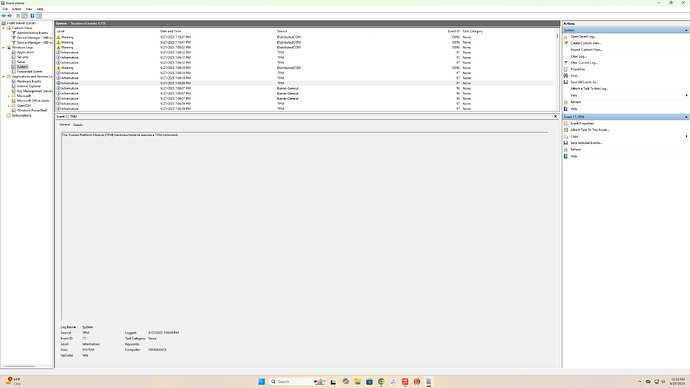Switch to the General tab of event details

[64, 124]
